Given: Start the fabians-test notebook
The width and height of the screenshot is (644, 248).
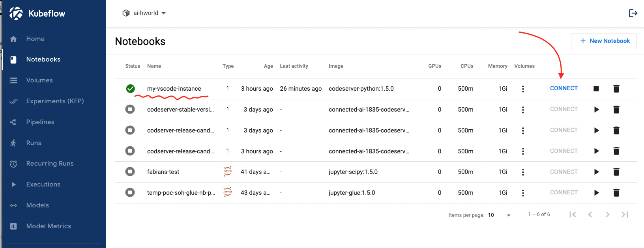Looking at the screenshot, I should (x=596, y=172).
